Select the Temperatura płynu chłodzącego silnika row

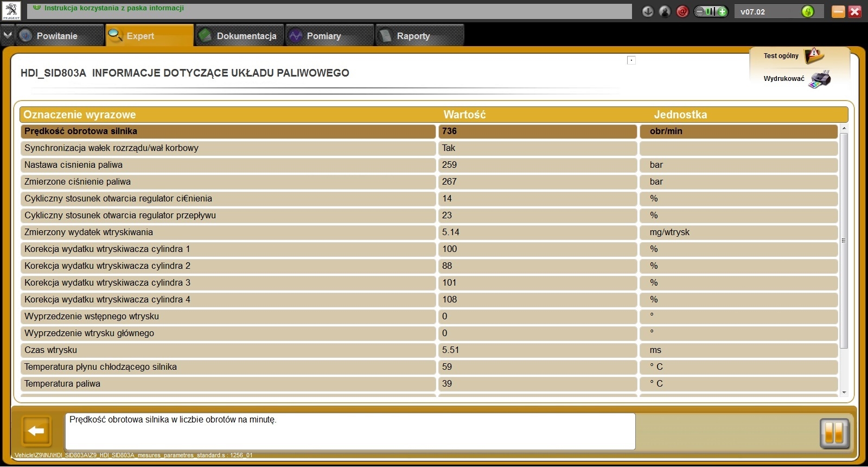(430, 367)
